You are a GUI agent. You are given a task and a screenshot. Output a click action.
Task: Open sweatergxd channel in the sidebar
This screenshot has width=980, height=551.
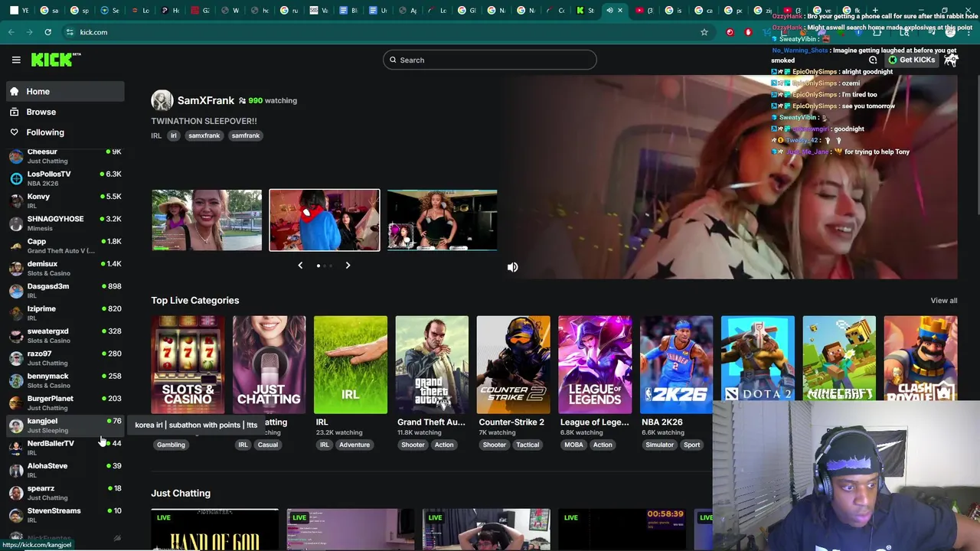[x=65, y=335]
